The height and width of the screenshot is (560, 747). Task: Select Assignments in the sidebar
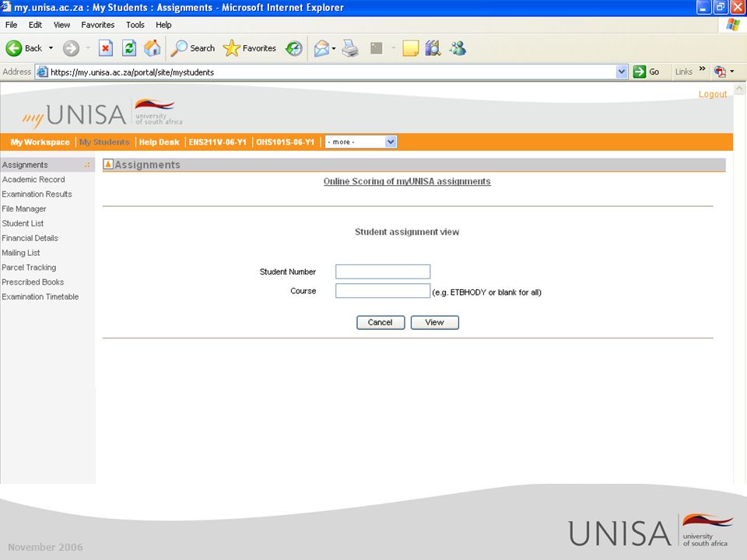pos(25,165)
